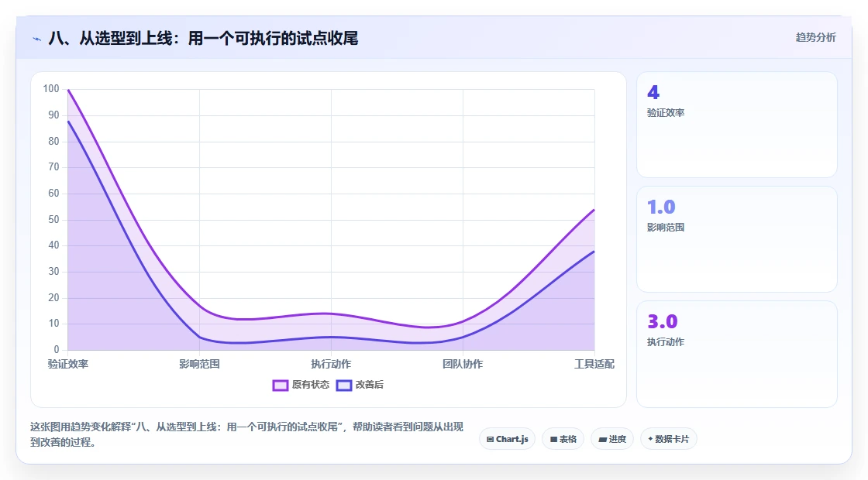Open the 验证效率 data card
The width and height of the screenshot is (868, 480).
click(x=737, y=125)
